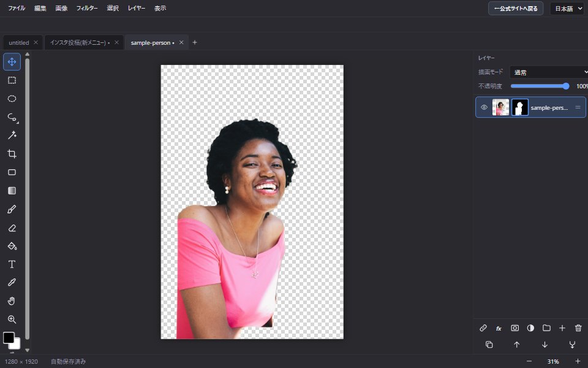The image size is (588, 368).
Task: Add an adjustment layer half-circle icon
Action: tap(530, 328)
